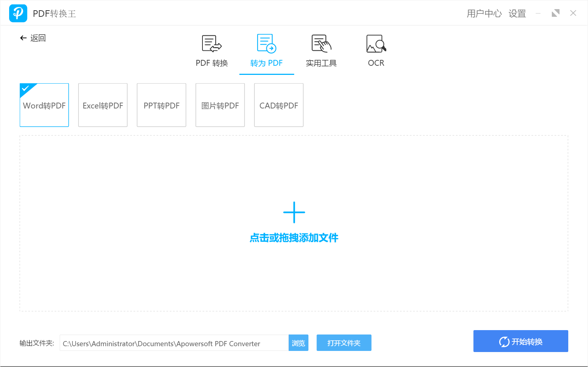Screen dimensions: 588x367
Task: Close the PDF转换王 window
Action: (x=573, y=13)
